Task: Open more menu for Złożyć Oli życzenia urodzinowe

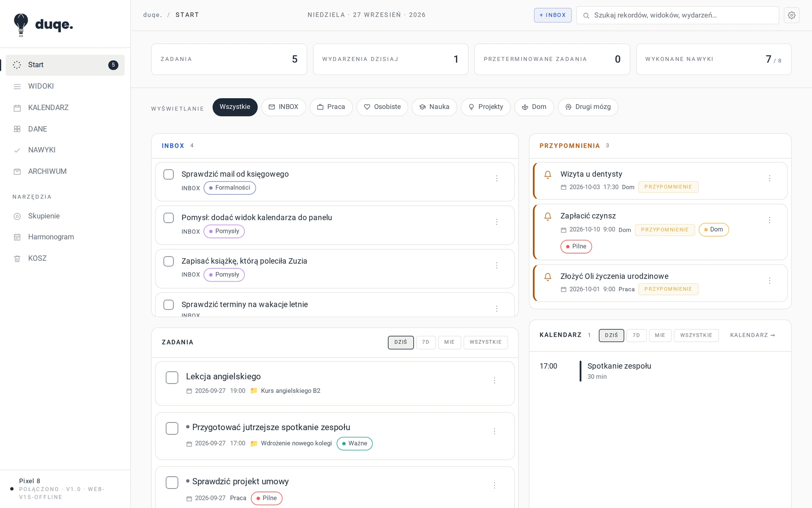Action: (x=770, y=281)
